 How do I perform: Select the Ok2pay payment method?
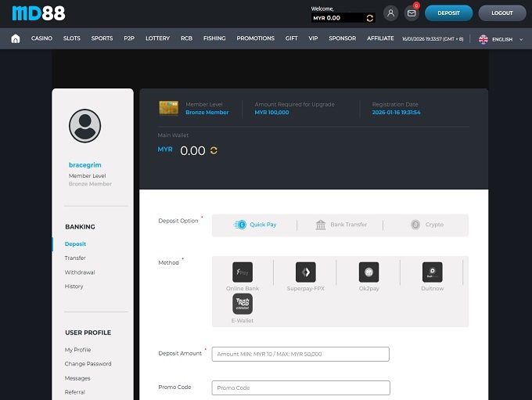[x=368, y=272]
